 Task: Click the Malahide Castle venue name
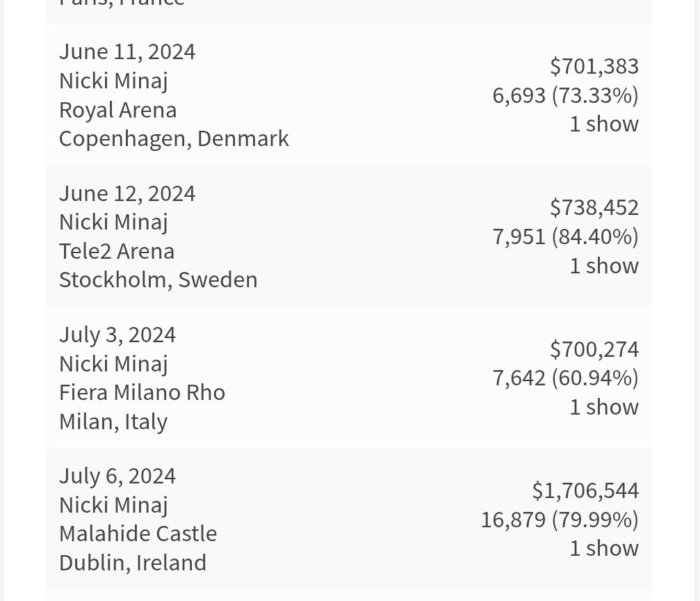click(138, 534)
